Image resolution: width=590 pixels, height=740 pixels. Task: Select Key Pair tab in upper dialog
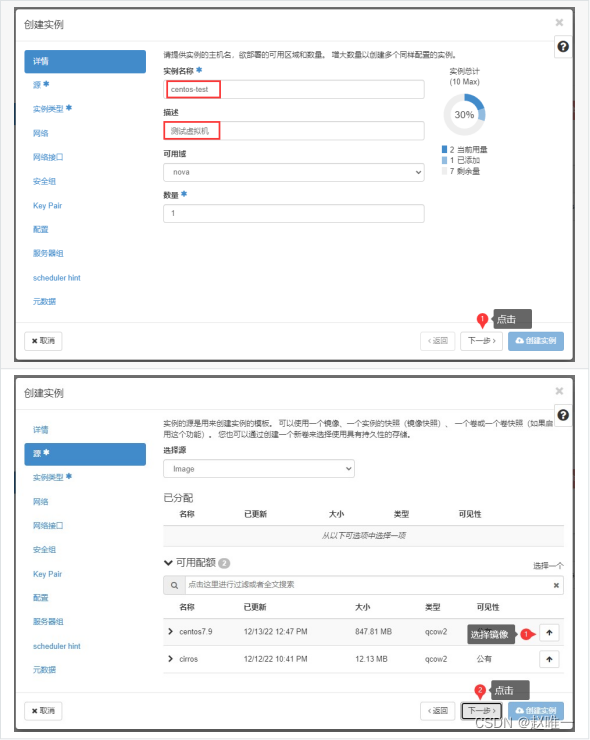click(x=47, y=206)
